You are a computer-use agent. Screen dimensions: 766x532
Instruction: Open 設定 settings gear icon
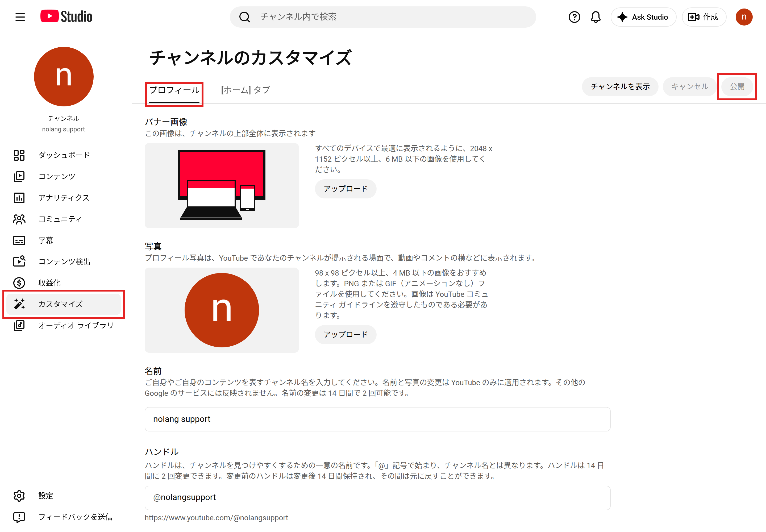pyautogui.click(x=19, y=496)
